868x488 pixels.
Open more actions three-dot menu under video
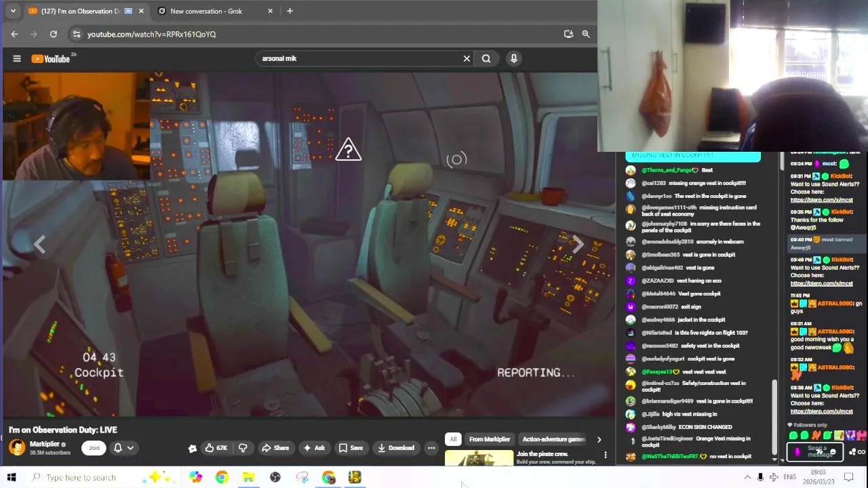pyautogui.click(x=431, y=448)
